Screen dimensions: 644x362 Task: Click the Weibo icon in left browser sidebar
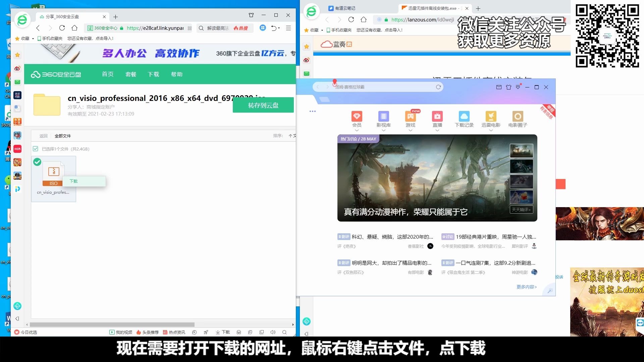[x=17, y=68]
